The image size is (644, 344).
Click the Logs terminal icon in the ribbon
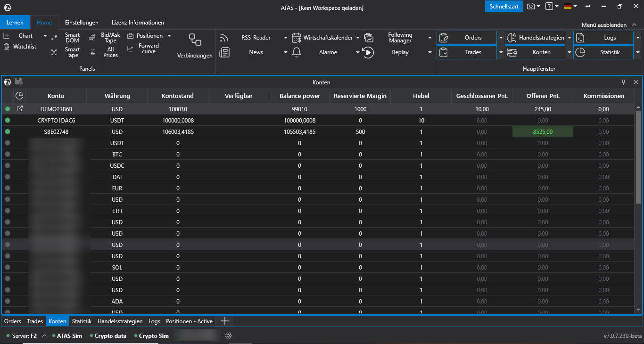click(580, 38)
